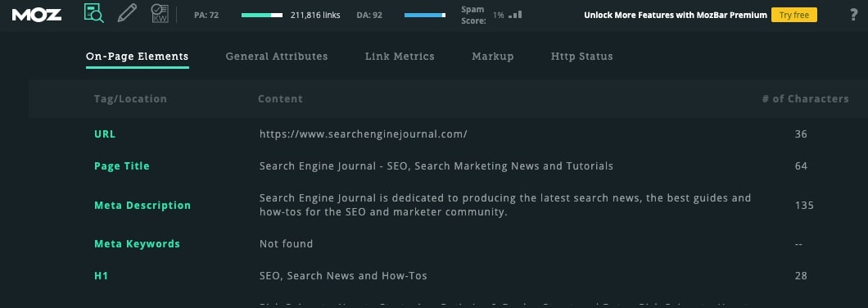Switch to the General Attributes tab
This screenshot has width=868, height=308.
(277, 57)
